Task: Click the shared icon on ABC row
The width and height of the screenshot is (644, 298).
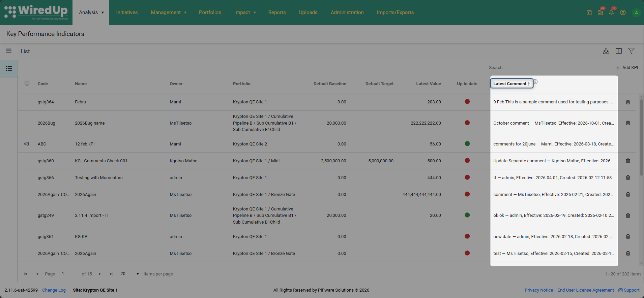Action: click(x=26, y=144)
